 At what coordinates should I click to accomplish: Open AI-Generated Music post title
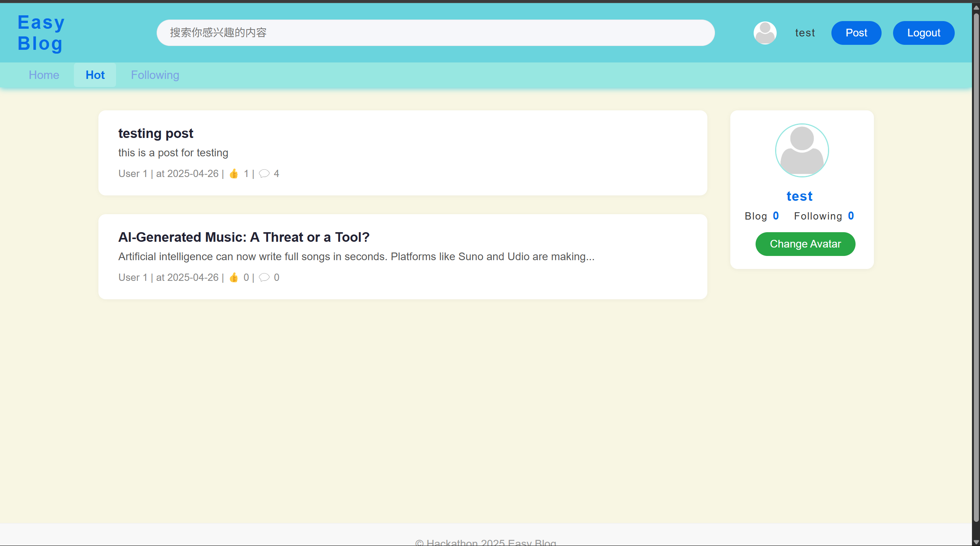244,237
